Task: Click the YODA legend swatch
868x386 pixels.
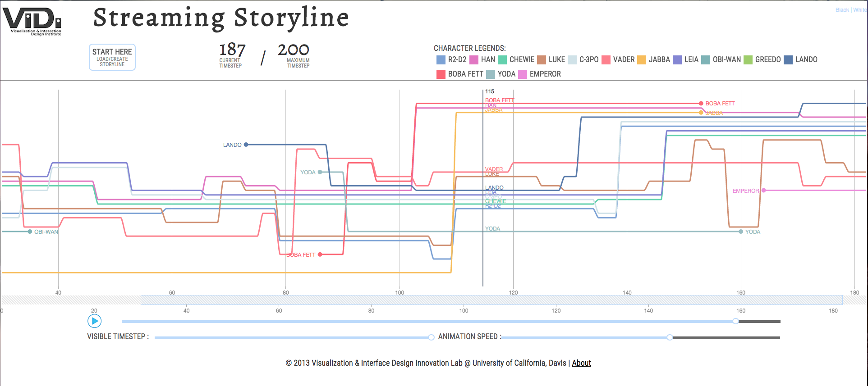Action: tap(491, 74)
